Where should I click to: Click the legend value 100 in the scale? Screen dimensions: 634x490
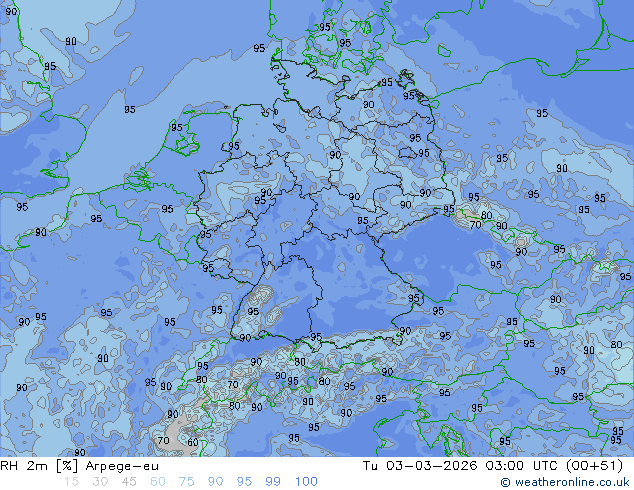(306, 482)
